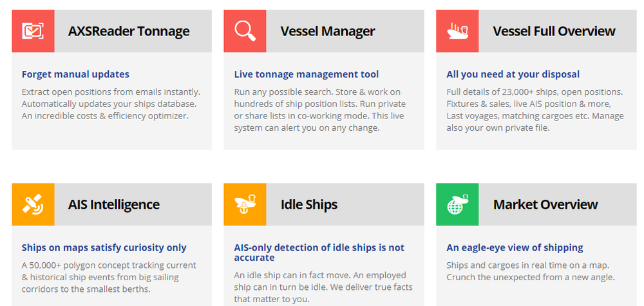Image resolution: width=644 pixels, height=306 pixels.
Task: Click the Idle Ships anchor icon
Action: [245, 205]
